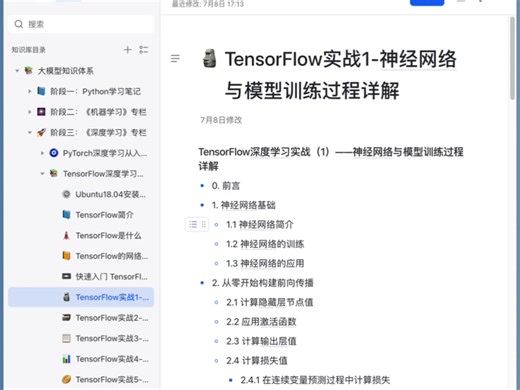Click the search box in the sidebar
The height and width of the screenshot is (390, 520).
click(81, 24)
